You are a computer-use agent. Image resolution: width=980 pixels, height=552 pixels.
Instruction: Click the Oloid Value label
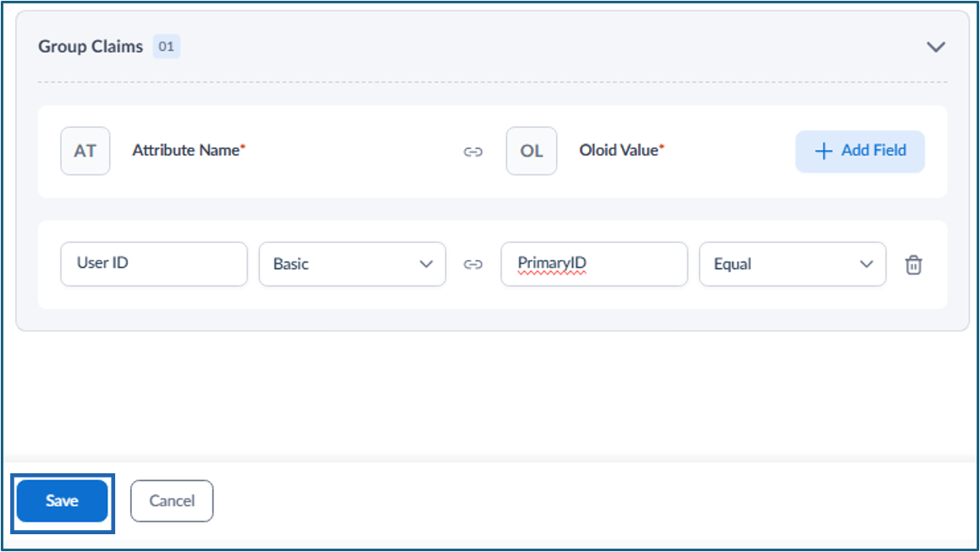click(x=621, y=151)
